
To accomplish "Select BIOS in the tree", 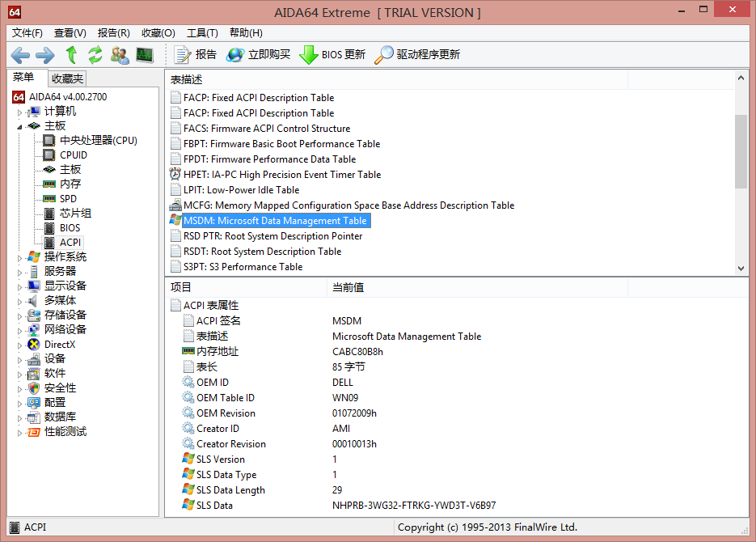I will click(x=70, y=227).
